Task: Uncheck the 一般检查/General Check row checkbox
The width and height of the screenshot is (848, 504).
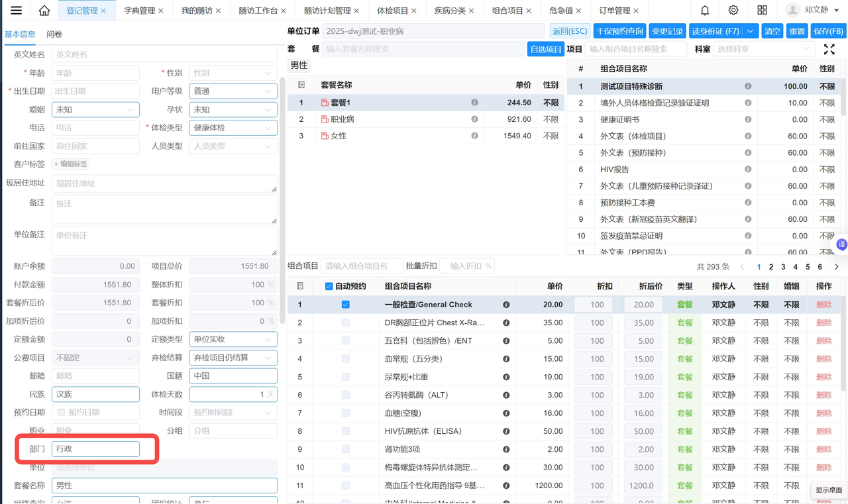Action: pyautogui.click(x=345, y=305)
